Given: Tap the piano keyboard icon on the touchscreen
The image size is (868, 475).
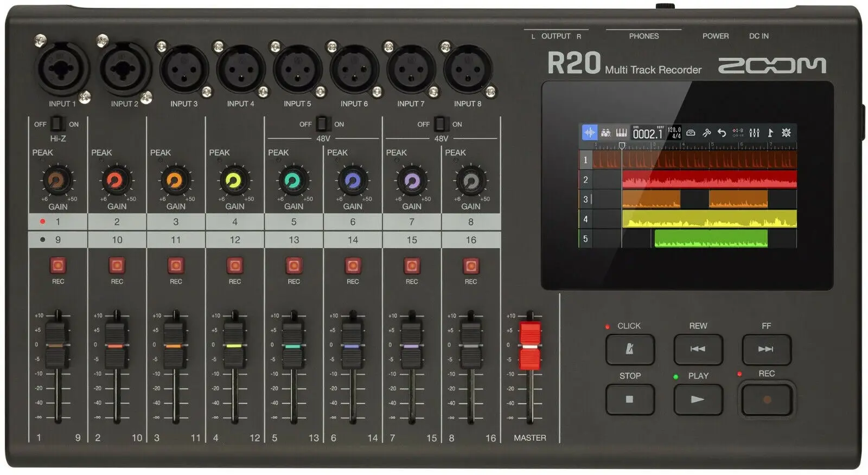Looking at the screenshot, I should tap(621, 133).
